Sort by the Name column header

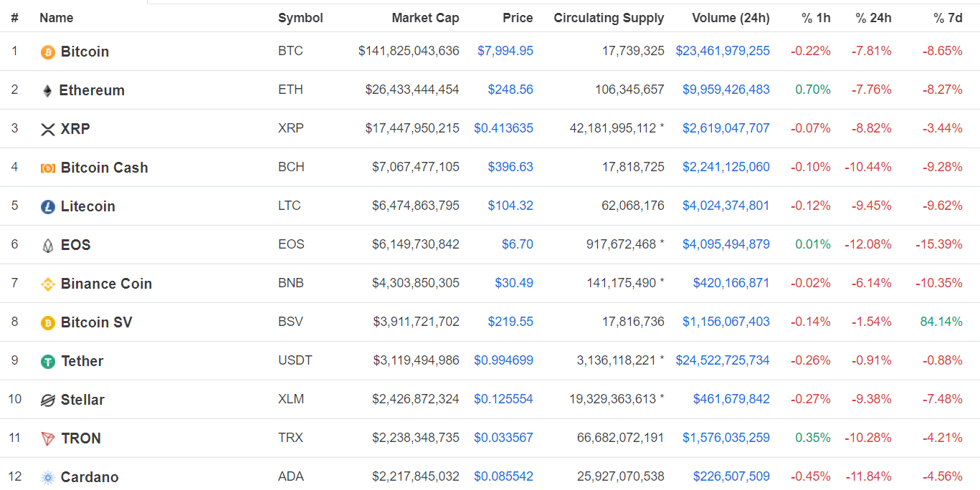click(x=56, y=18)
